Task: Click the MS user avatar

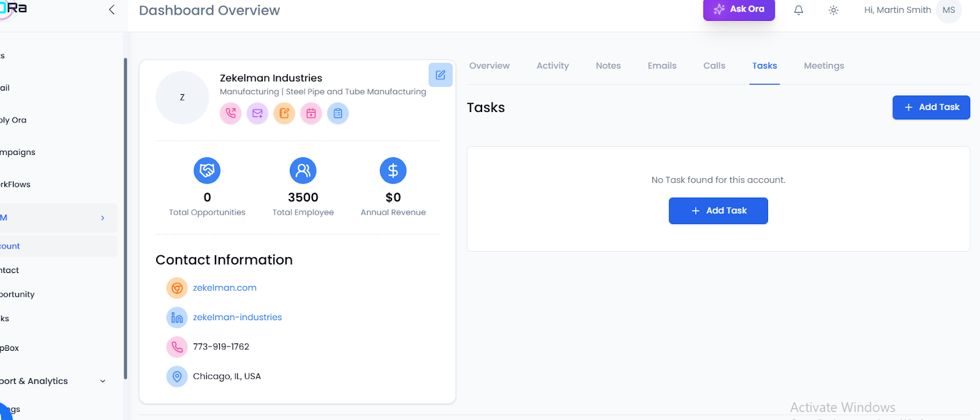Action: click(x=949, y=10)
